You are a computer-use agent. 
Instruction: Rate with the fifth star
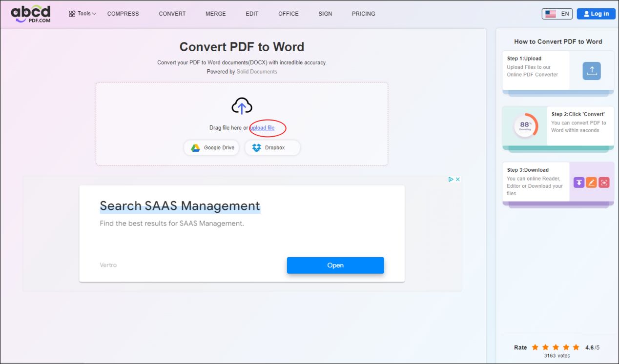coord(576,347)
